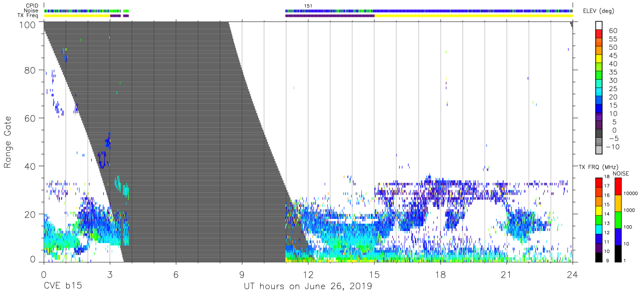Select the black bottom segment of TX FRQ bar
The image size is (644, 297).
click(599, 257)
